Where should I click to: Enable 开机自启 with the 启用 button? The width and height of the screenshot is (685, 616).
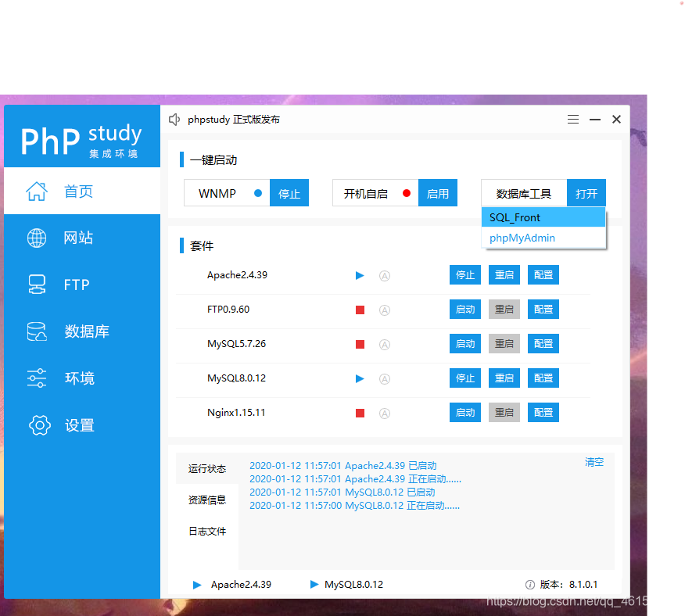coord(438,192)
